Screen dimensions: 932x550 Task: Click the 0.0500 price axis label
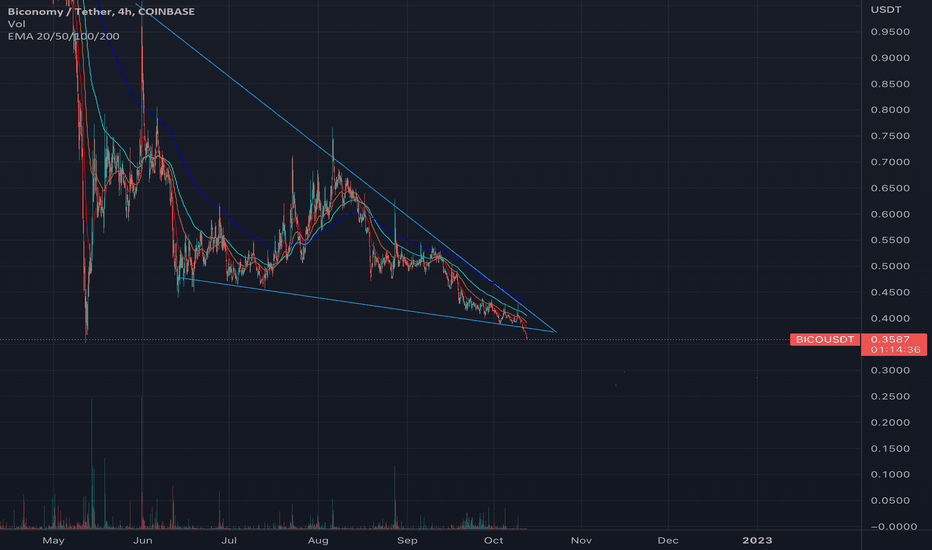click(x=890, y=500)
